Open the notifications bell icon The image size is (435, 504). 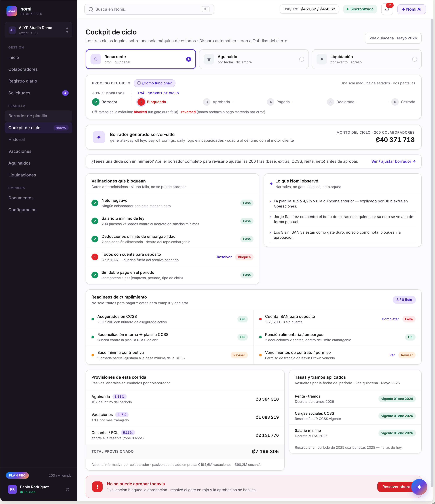coord(387,9)
